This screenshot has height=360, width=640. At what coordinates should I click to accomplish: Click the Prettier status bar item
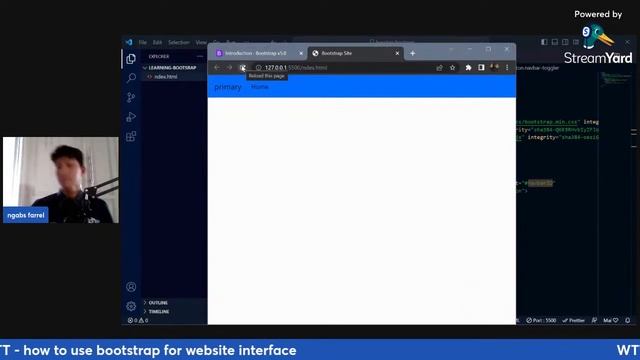(573, 320)
